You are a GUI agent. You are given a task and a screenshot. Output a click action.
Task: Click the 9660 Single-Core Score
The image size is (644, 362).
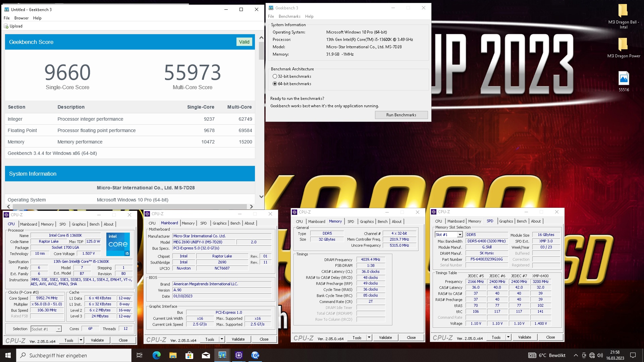tap(67, 73)
